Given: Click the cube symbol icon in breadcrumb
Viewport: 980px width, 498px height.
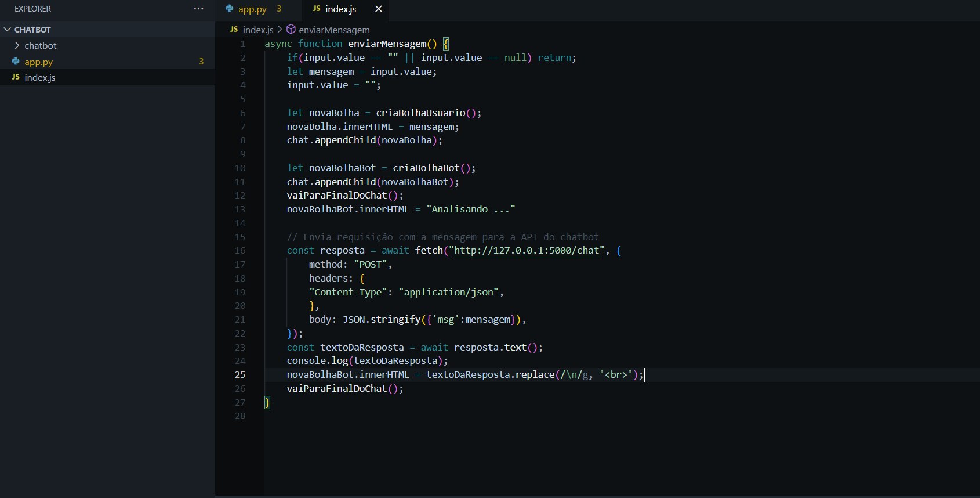Looking at the screenshot, I should tap(291, 29).
